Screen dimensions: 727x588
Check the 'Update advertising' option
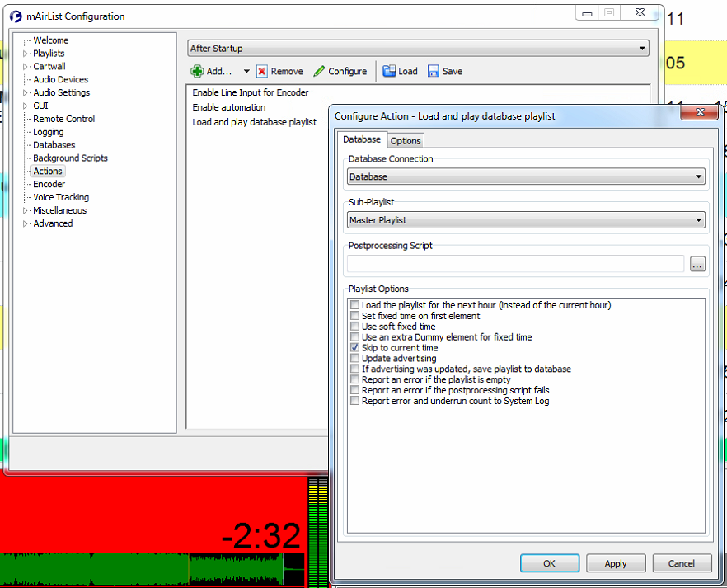[x=354, y=359]
